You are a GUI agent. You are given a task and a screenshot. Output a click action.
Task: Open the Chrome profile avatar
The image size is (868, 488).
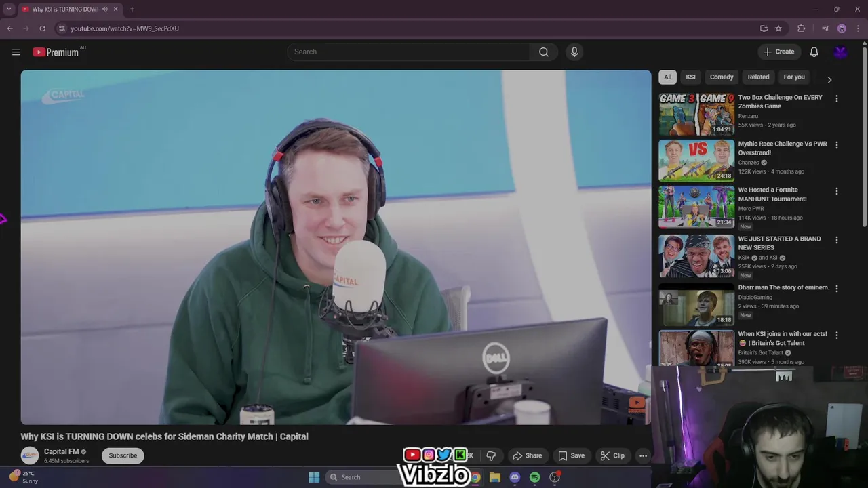click(x=842, y=28)
